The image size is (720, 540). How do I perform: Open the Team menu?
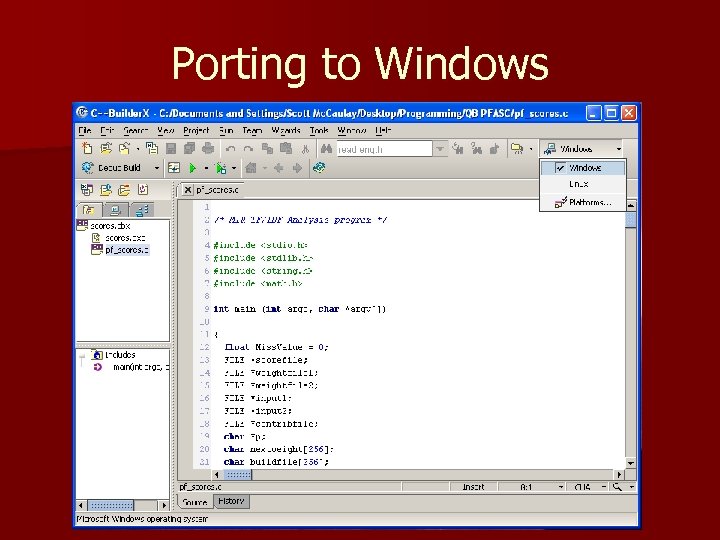(252, 131)
